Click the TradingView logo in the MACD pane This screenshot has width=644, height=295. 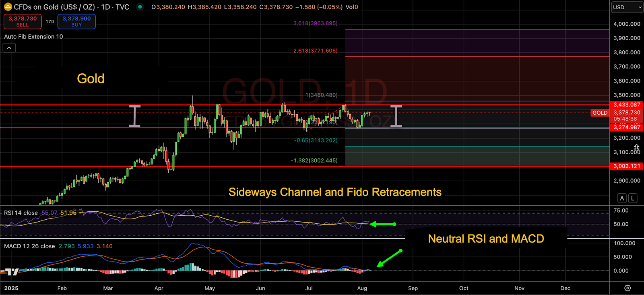click(12, 272)
